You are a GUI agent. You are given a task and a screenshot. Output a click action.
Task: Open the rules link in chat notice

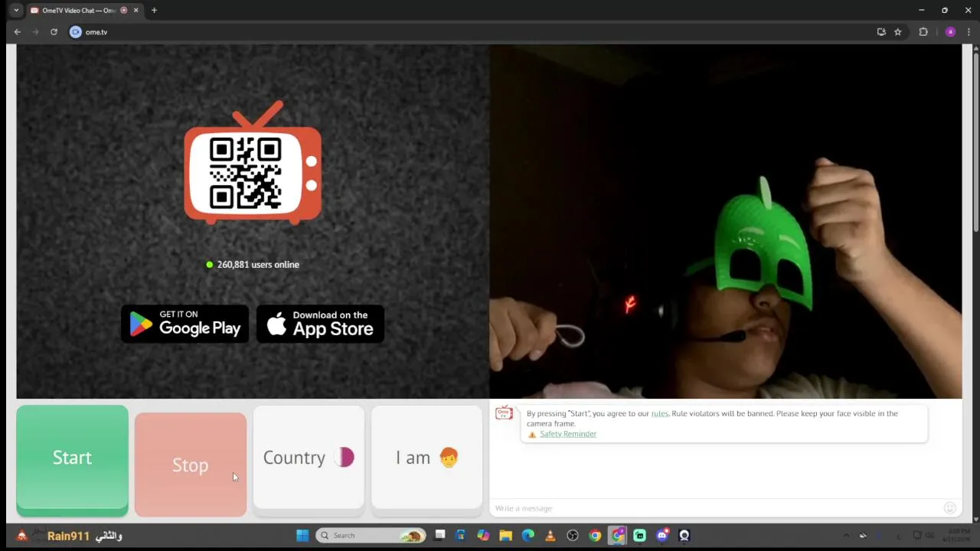click(659, 413)
